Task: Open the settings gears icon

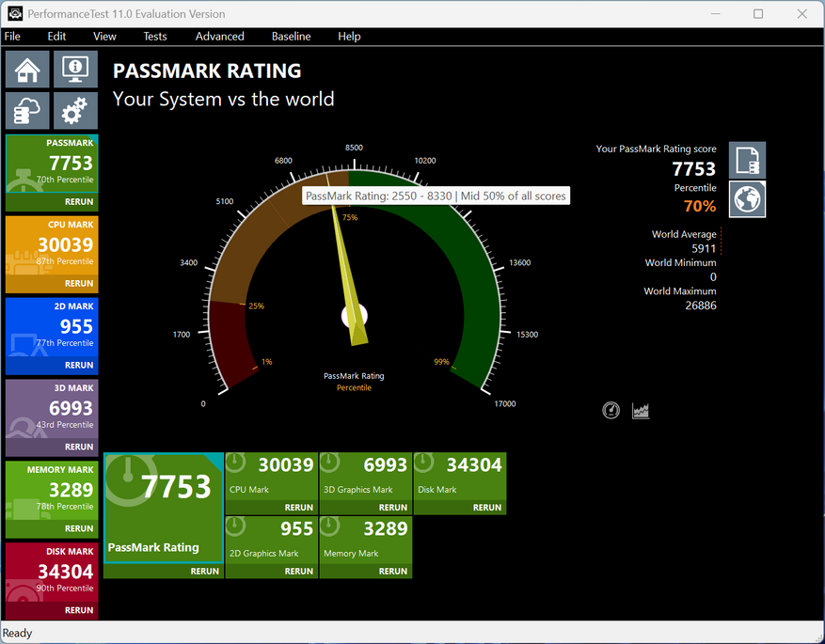Action: pos(75,110)
